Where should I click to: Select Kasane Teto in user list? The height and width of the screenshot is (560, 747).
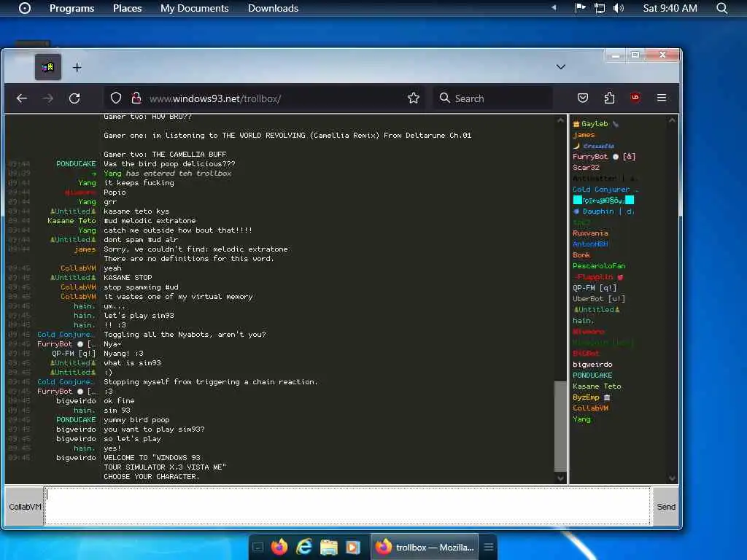click(x=597, y=386)
